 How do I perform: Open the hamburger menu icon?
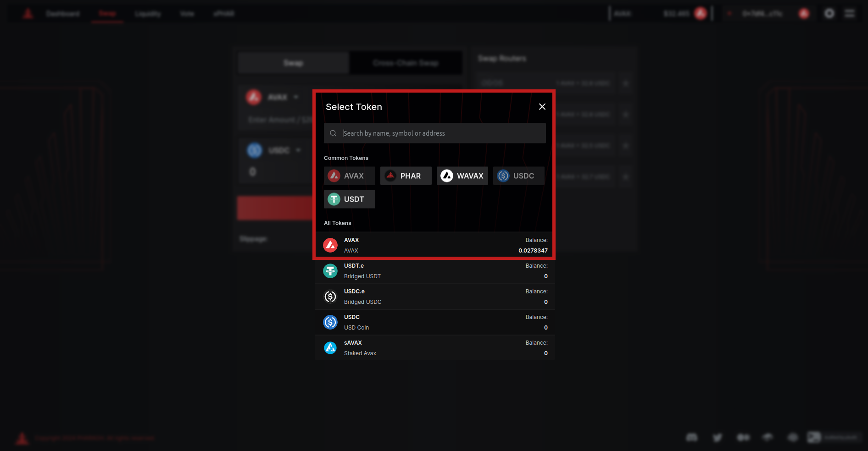(x=850, y=14)
